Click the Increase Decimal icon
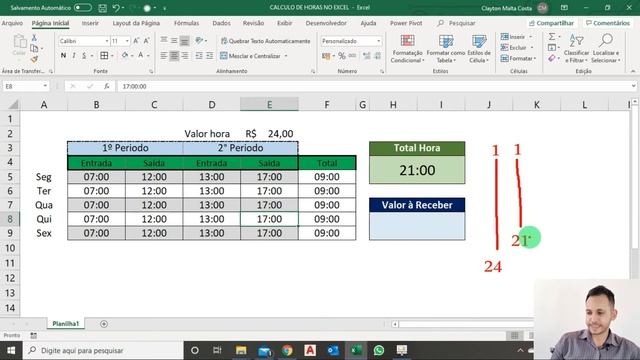 367,56
